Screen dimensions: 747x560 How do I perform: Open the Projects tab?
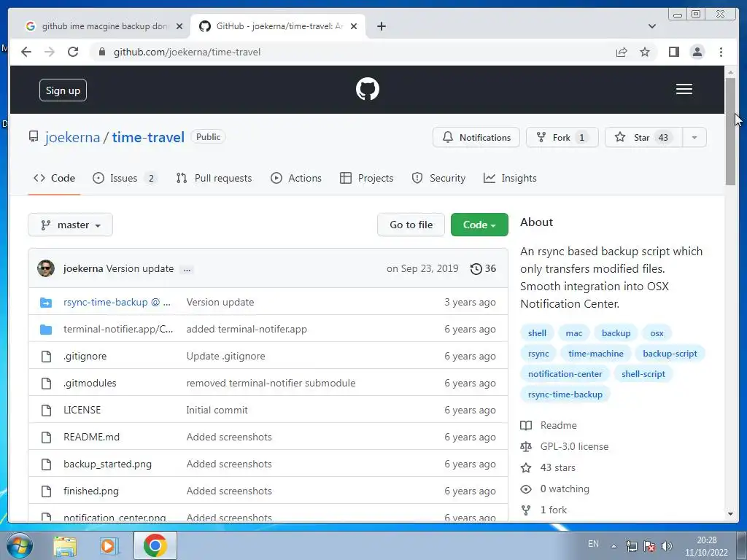(366, 178)
